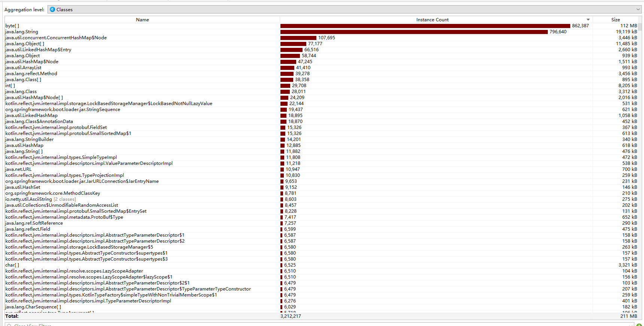Select the LazyScopeAdapter$lazyScope$1 row
The image size is (644, 326).
point(321,277)
